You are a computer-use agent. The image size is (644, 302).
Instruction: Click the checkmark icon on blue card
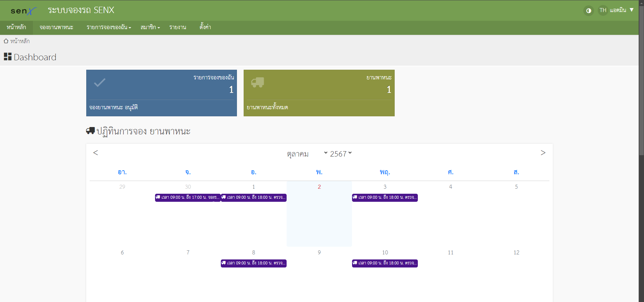pyautogui.click(x=100, y=82)
